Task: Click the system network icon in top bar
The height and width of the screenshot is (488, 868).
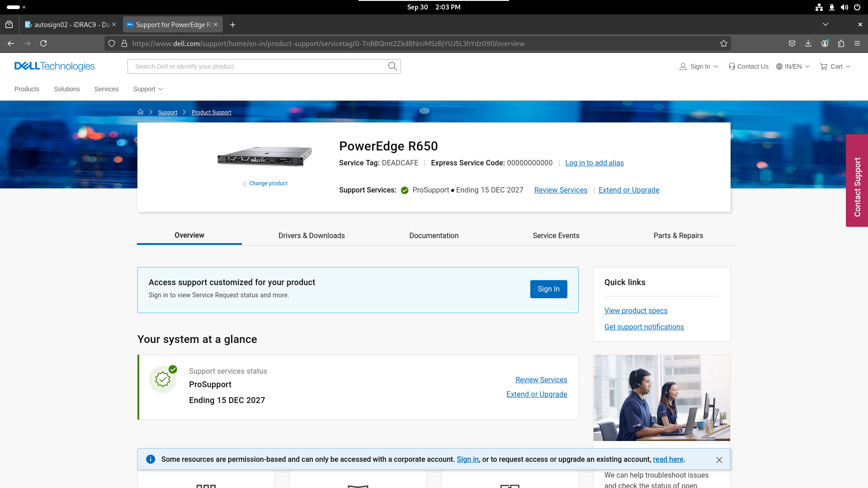Action: [x=819, y=7]
